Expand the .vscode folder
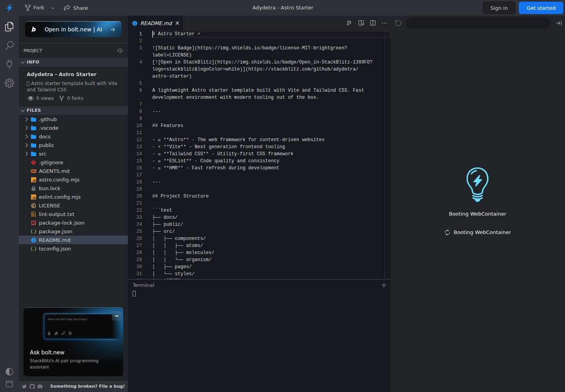 pyautogui.click(x=73, y=128)
